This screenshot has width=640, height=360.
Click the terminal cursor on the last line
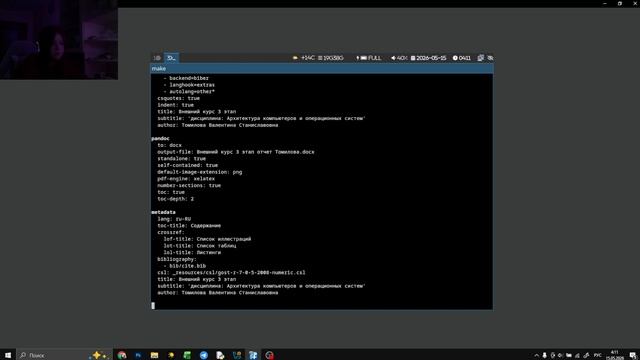click(x=153, y=306)
